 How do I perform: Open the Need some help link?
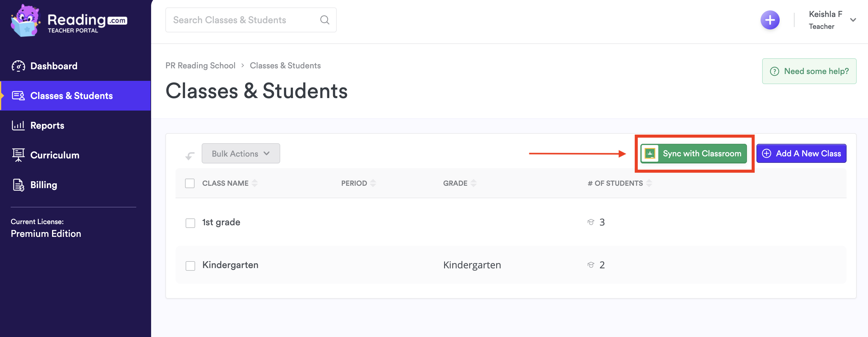809,71
